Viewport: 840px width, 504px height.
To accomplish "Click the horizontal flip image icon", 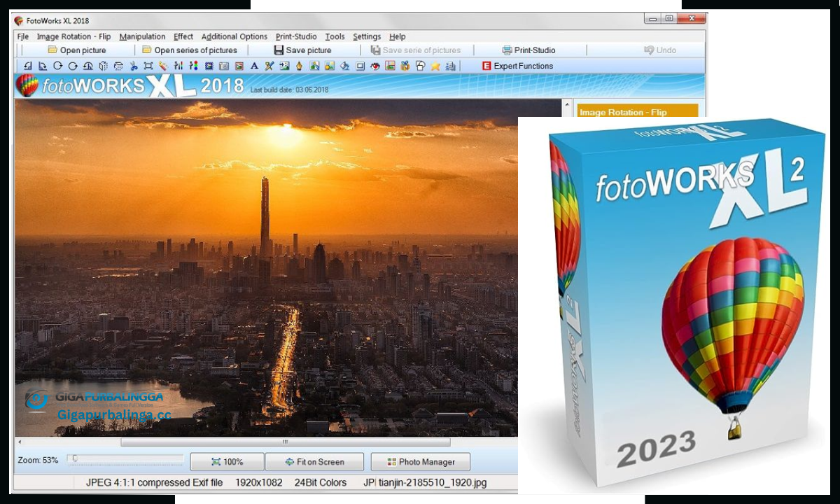I will [x=118, y=66].
